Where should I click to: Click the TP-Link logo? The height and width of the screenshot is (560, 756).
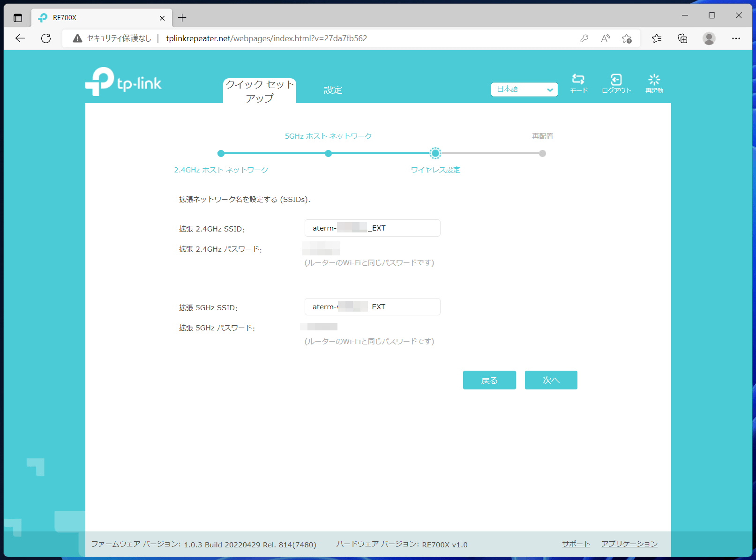coord(124,82)
